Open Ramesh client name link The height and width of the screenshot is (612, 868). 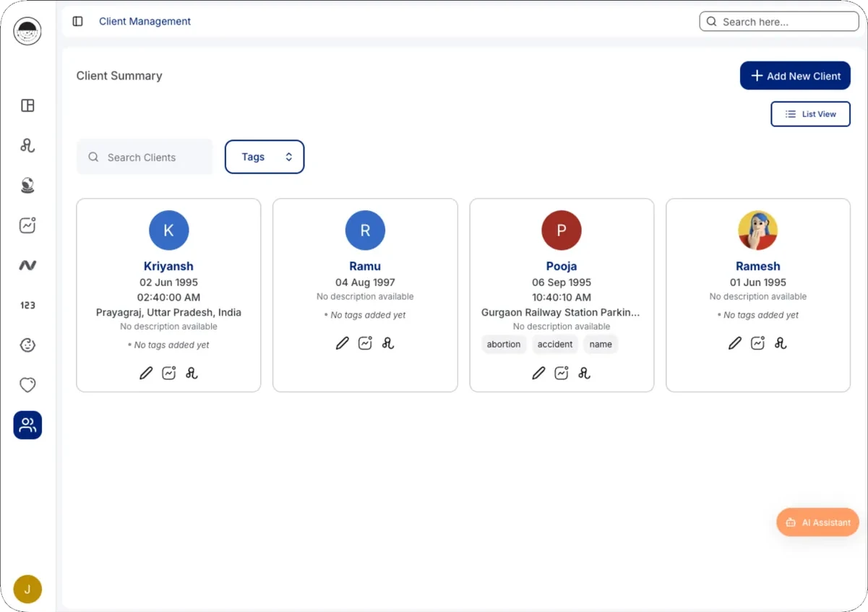tap(758, 266)
